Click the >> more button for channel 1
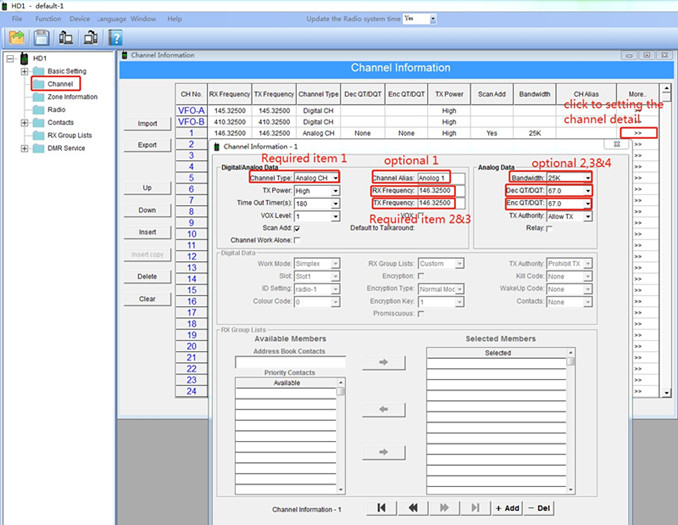The image size is (678, 525). (x=638, y=133)
